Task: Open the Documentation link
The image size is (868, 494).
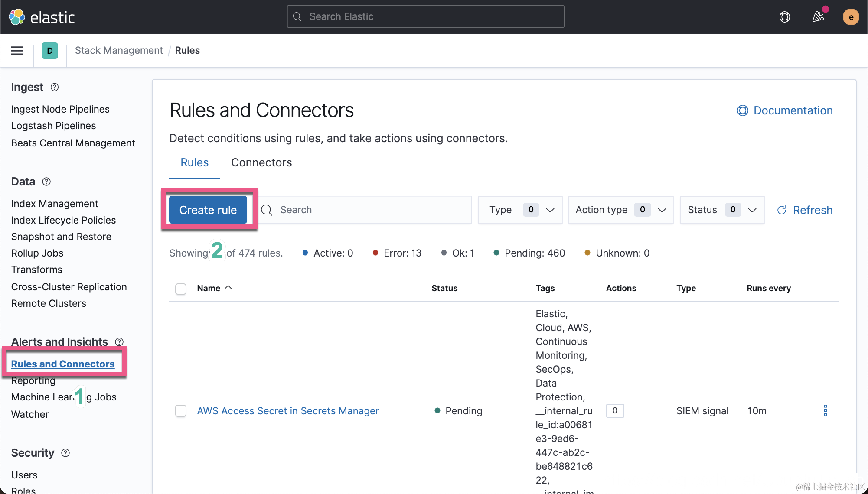Action: 785,110
